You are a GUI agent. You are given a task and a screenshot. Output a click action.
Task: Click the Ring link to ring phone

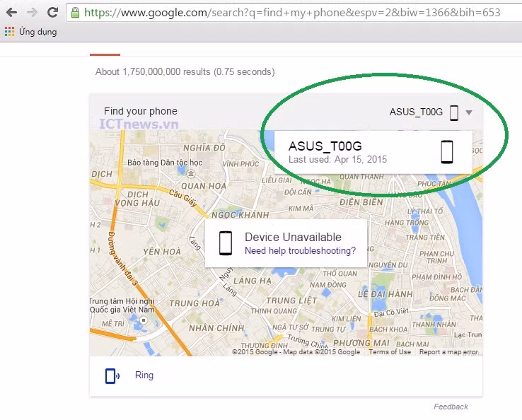pyautogui.click(x=144, y=375)
